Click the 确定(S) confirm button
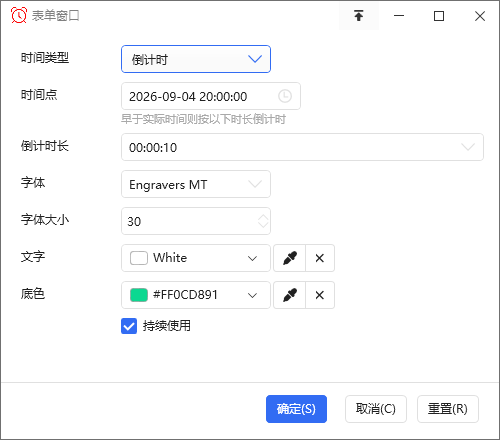 pos(296,409)
